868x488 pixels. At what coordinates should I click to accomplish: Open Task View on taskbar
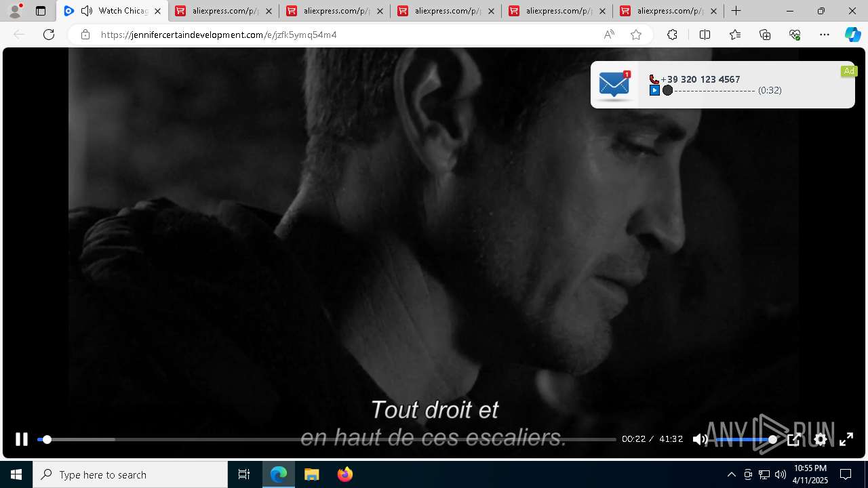244,474
